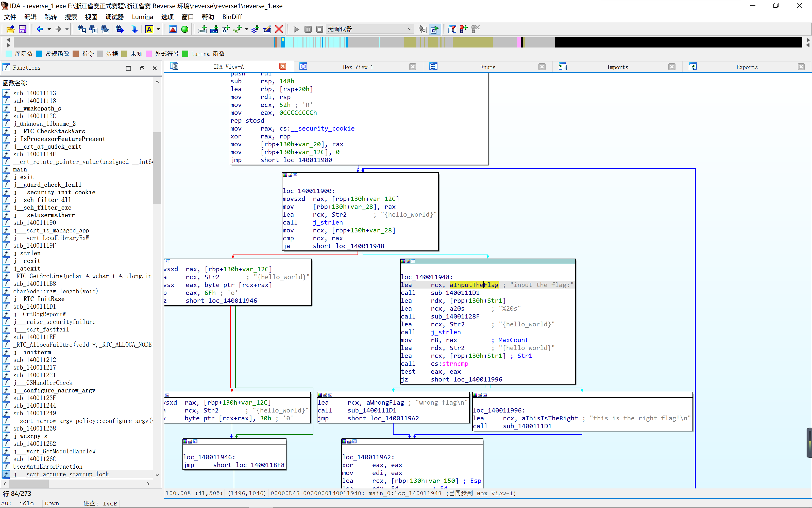Start the debugger with the play button
This screenshot has height=508, width=812.
[296, 29]
